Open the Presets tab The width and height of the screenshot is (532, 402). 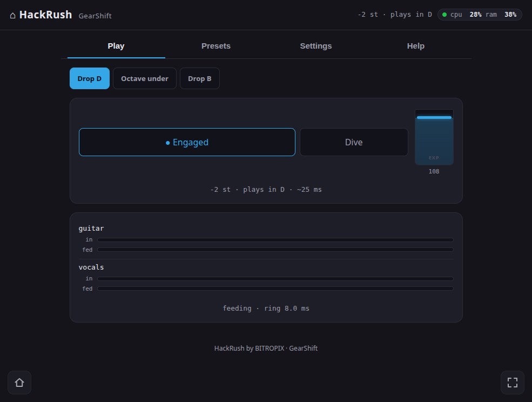(x=216, y=46)
